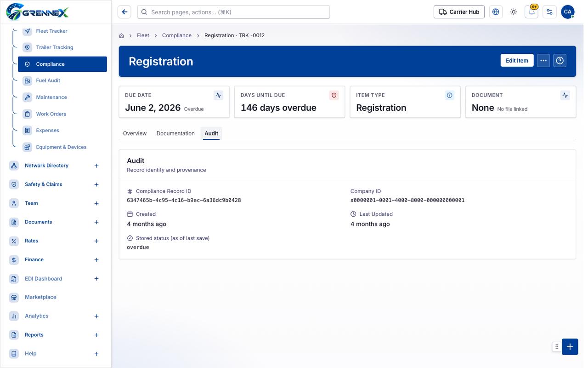
Task: Open the notifications bell
Action: (x=531, y=12)
